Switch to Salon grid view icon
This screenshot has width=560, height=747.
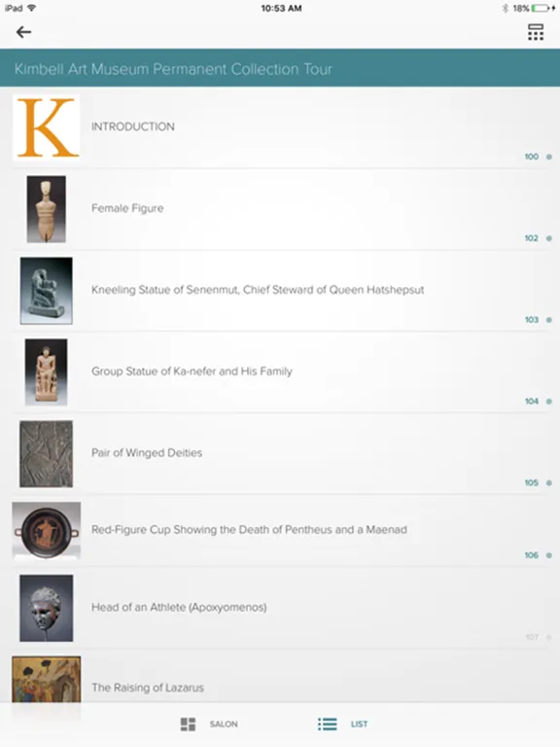[188, 724]
